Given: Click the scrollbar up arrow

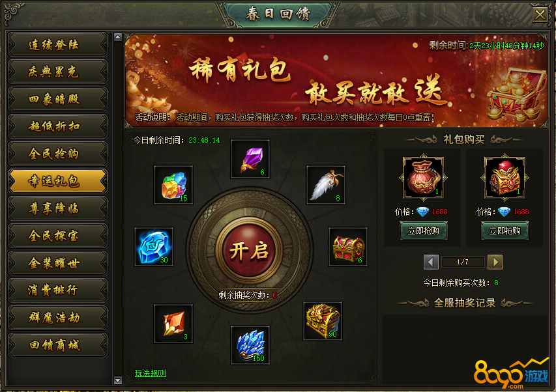Looking at the screenshot, I should tap(118, 37).
